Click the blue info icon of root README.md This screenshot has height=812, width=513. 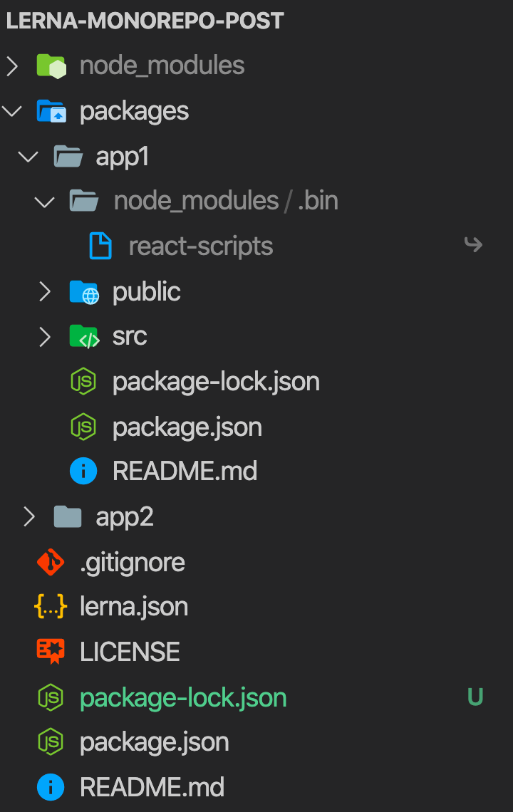[x=51, y=787]
